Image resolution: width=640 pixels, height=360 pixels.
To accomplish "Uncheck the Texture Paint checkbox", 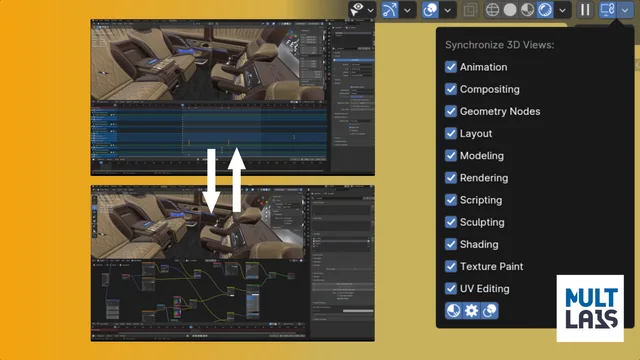I will tap(451, 266).
